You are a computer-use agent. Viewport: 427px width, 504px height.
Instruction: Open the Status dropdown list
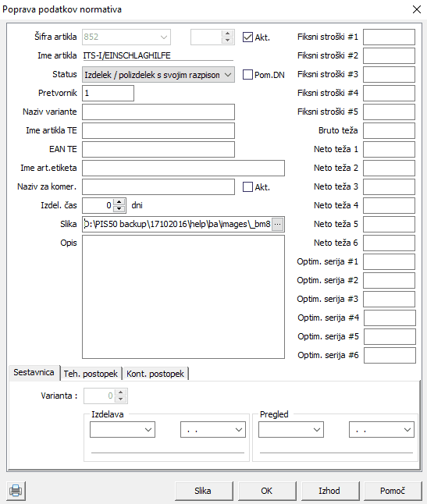[x=158, y=75]
